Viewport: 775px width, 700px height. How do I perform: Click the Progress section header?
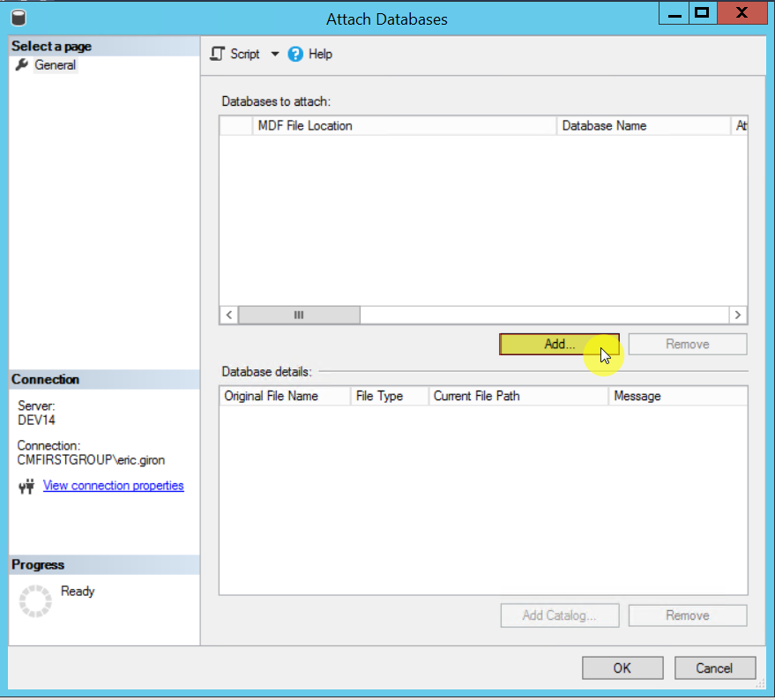point(104,564)
